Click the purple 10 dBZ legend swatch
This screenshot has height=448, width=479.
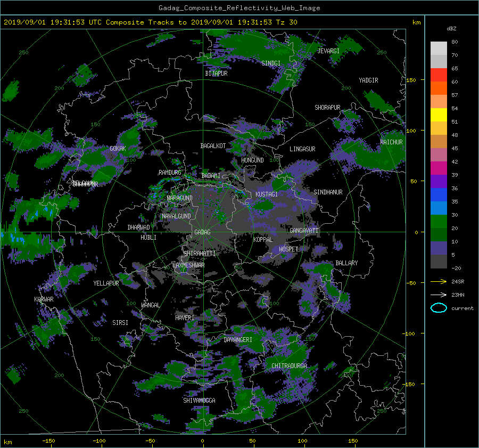[439, 248]
